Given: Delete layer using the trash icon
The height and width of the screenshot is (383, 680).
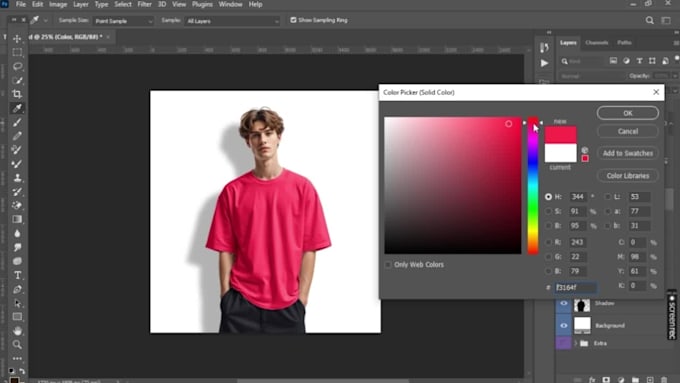Looking at the screenshot, I should (x=664, y=380).
